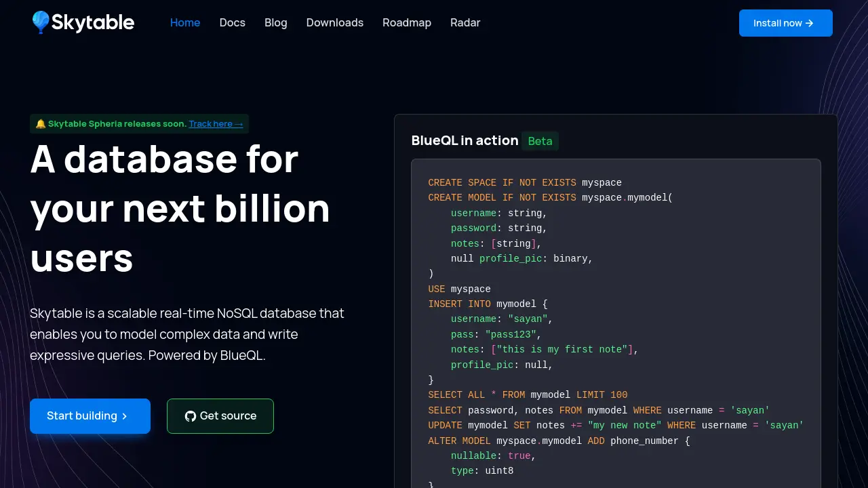The height and width of the screenshot is (488, 868).
Task: Go to the Blog
Action: [276, 22]
